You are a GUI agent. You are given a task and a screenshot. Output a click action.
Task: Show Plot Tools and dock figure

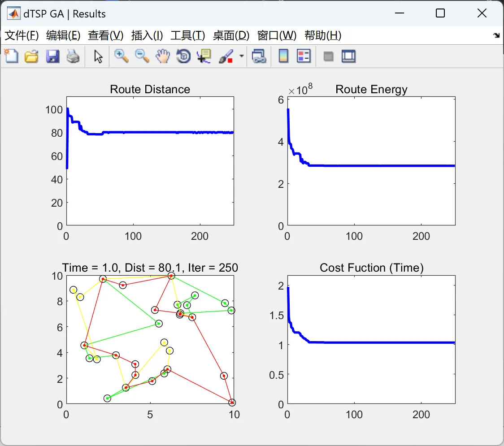pos(348,56)
